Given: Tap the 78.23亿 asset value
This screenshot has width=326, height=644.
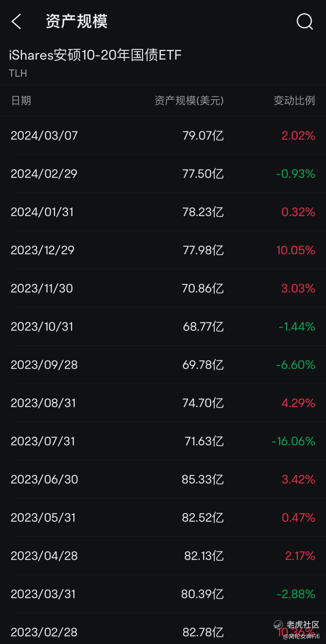Looking at the screenshot, I should click(203, 212).
